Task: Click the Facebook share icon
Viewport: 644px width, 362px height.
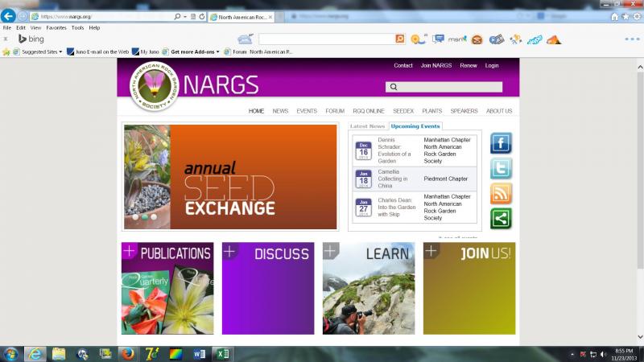Action: tap(501, 144)
